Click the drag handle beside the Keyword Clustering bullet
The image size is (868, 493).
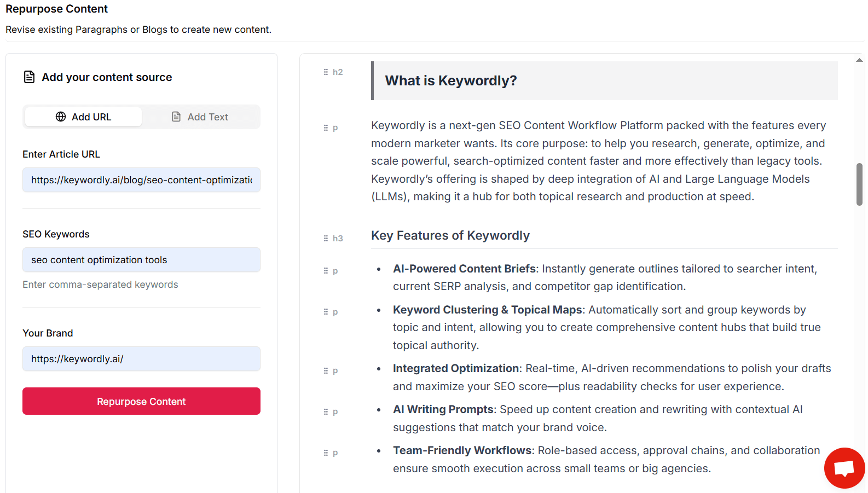click(325, 311)
